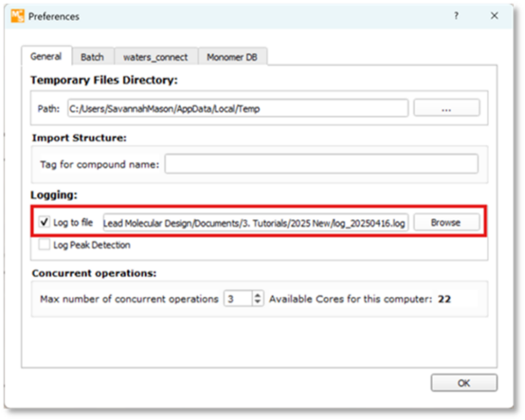525x420 pixels.
Task: Click the question mark help button
Action: (x=456, y=16)
